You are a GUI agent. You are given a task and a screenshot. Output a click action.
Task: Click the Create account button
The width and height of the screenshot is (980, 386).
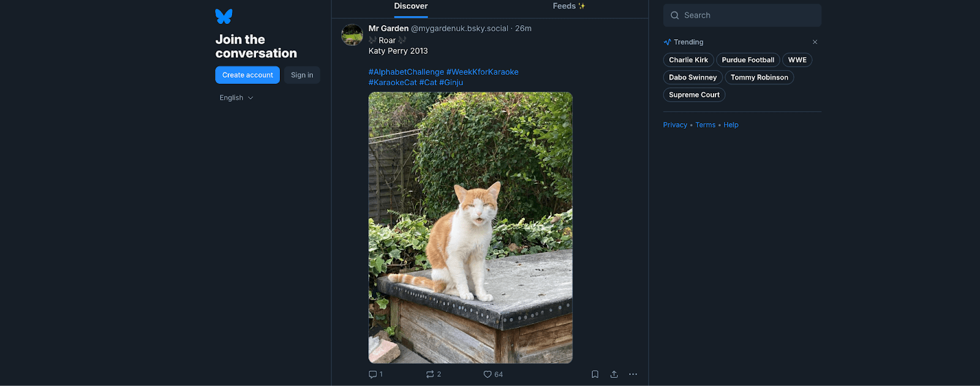point(247,75)
